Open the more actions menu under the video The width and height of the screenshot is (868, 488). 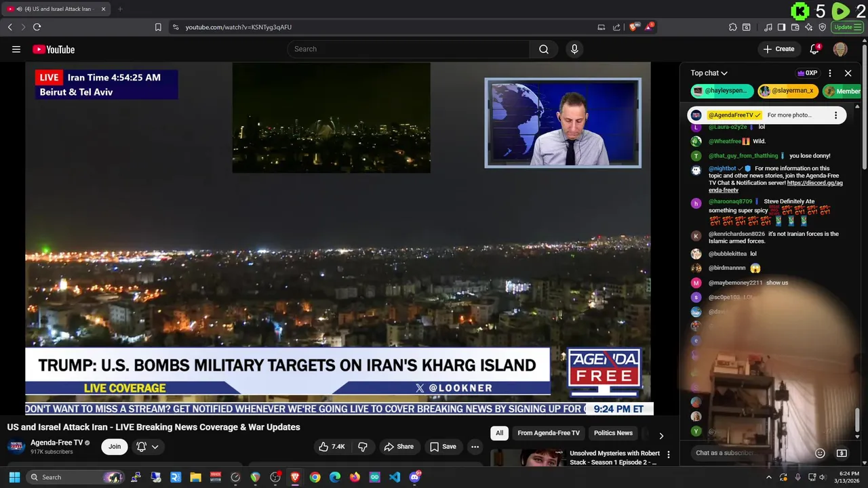(475, 447)
